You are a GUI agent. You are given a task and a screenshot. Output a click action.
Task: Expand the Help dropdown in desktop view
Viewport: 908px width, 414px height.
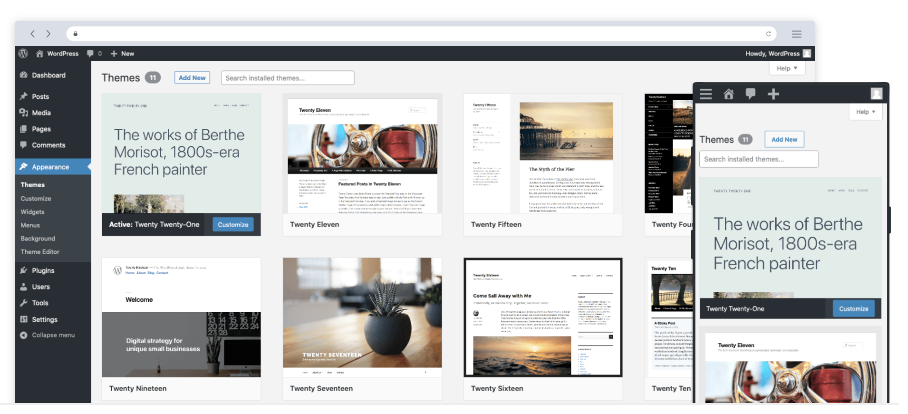(787, 68)
